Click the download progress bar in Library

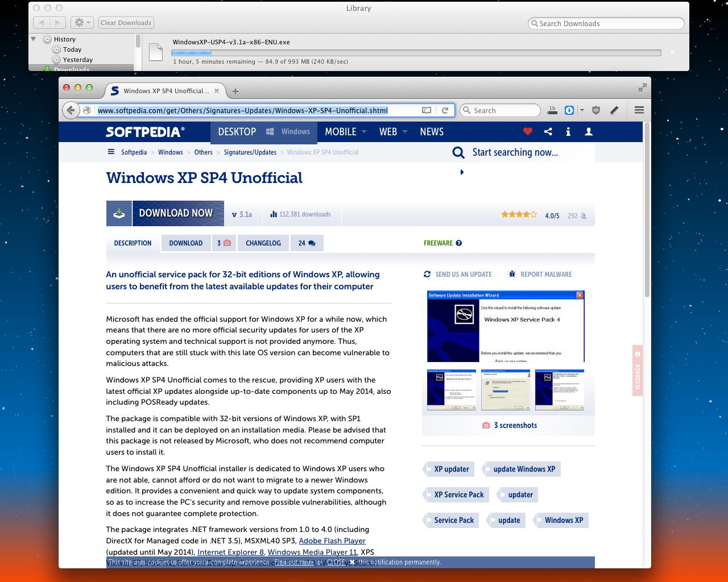tap(416, 53)
